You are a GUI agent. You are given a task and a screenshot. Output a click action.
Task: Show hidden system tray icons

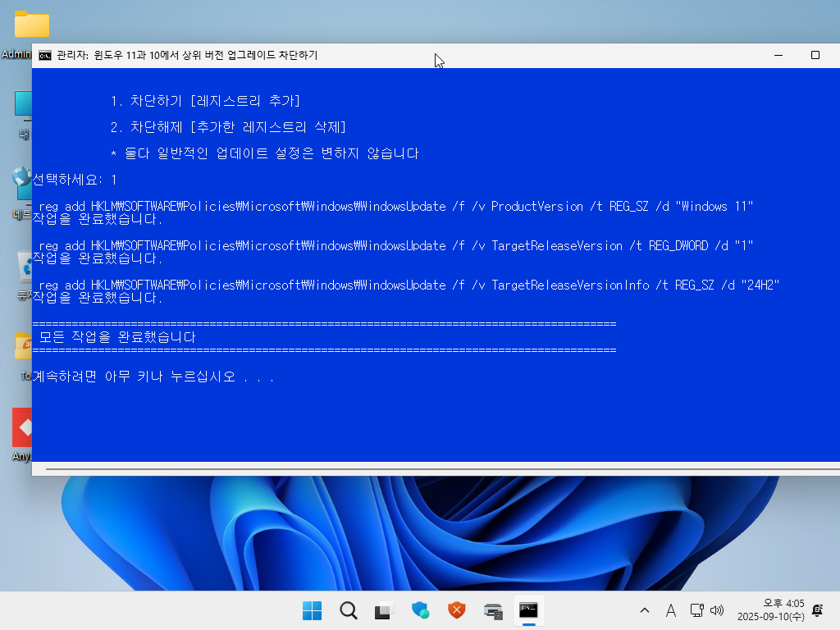point(645,610)
